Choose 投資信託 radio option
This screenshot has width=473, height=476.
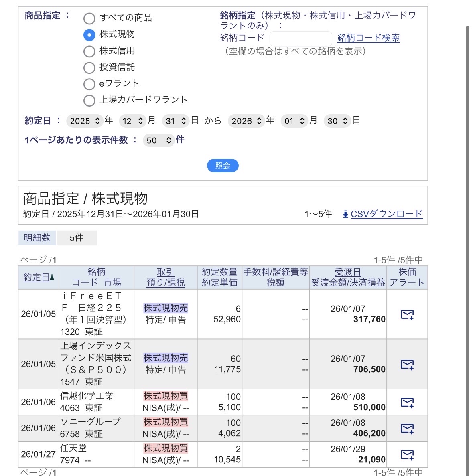[89, 68]
